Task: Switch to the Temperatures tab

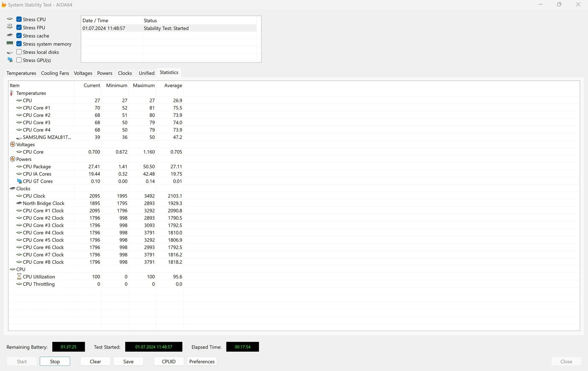Action: click(x=21, y=73)
